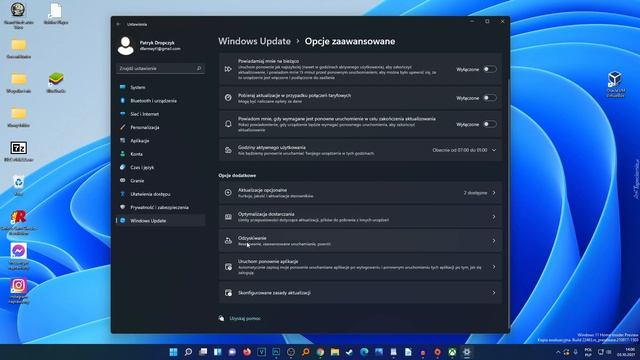This screenshot has width=640, height=360.
Task: Select the Recycle Bin desktop icon
Action: coord(18,185)
